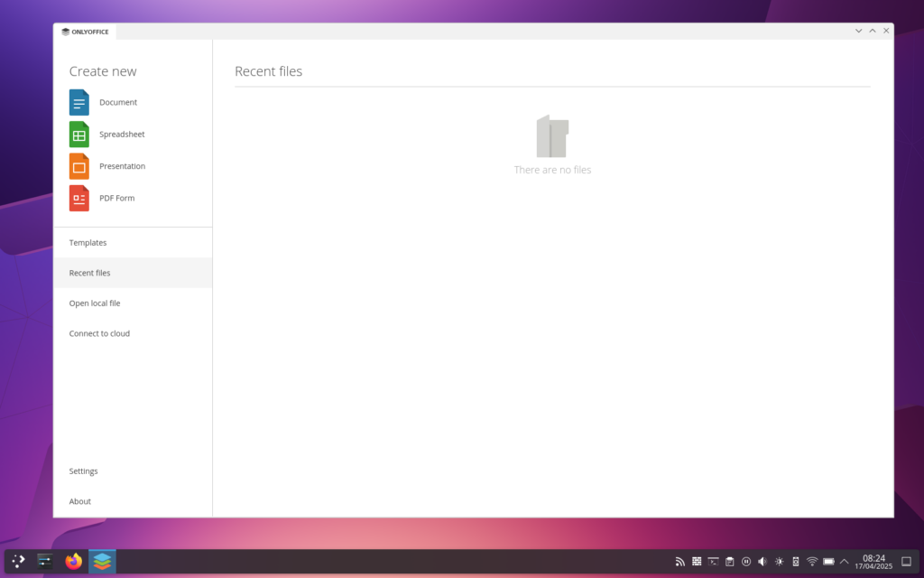
Task: Create a new Document
Action: (103, 102)
